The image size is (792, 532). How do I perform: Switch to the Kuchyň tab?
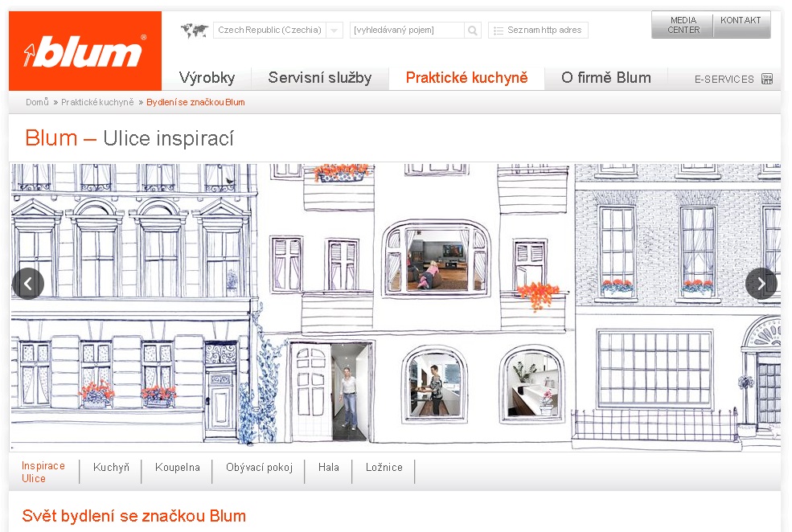coord(111,468)
